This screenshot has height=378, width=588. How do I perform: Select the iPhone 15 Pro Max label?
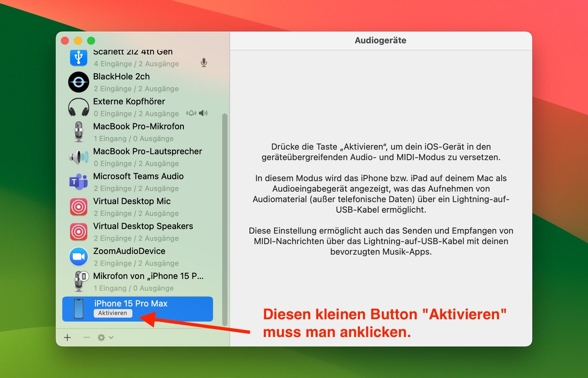coord(131,304)
